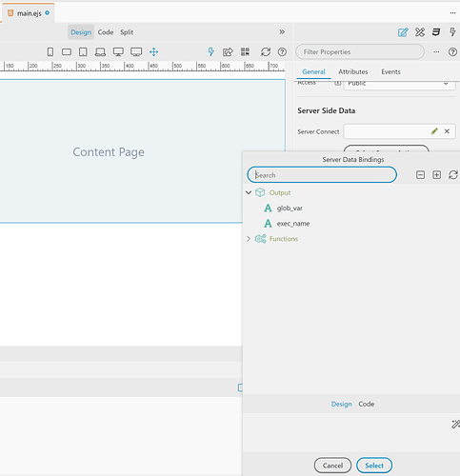
Task: Click the blue move arrows icon
Action: (x=153, y=51)
